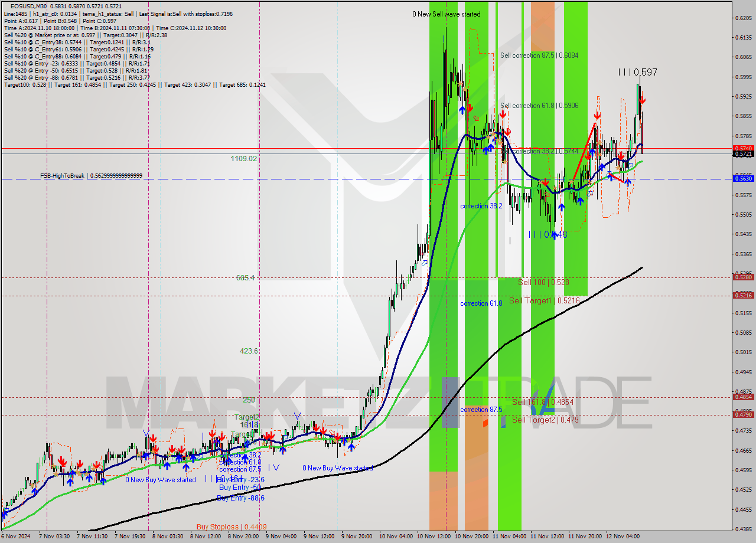
Task: Select the 'Sell 161.8 | 0.4854' label
Action: click(x=543, y=403)
